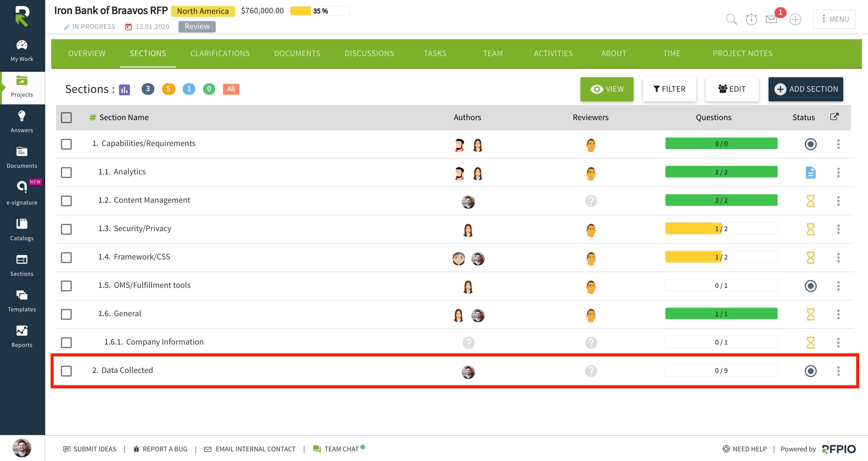
Task: Click the Data Collected 0 / 9 progress bar
Action: point(721,370)
